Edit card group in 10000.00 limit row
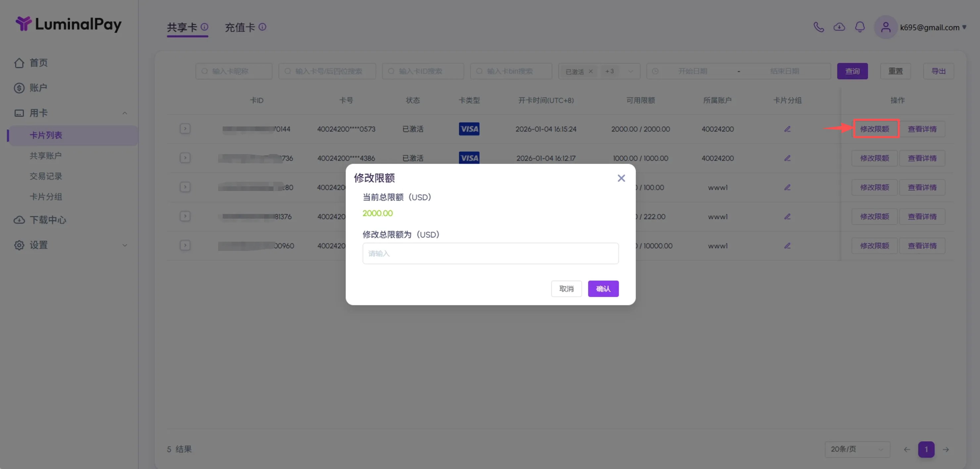 (787, 246)
